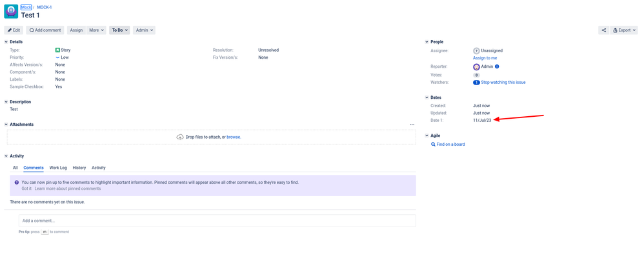
Task: Collapse the People section
Action: pos(427,42)
